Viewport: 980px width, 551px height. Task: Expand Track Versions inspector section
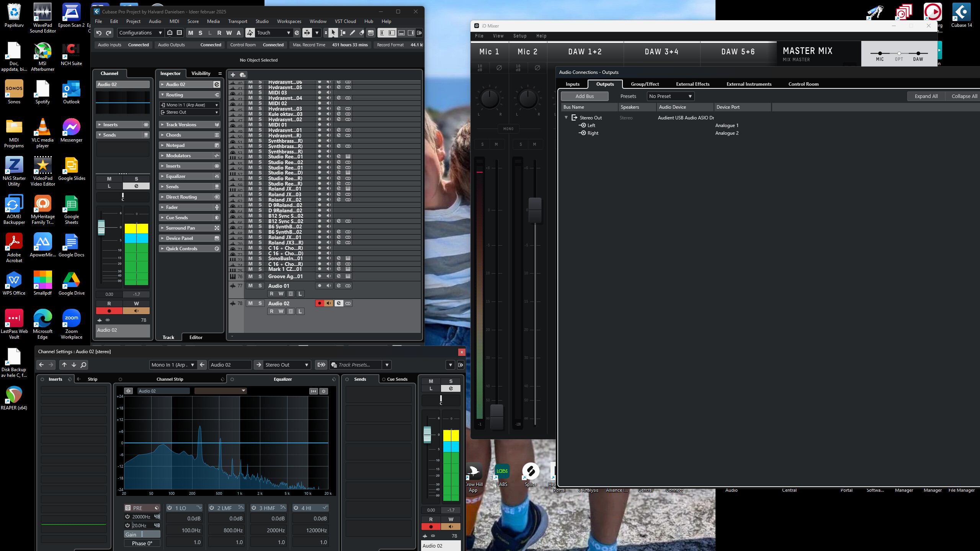(181, 125)
